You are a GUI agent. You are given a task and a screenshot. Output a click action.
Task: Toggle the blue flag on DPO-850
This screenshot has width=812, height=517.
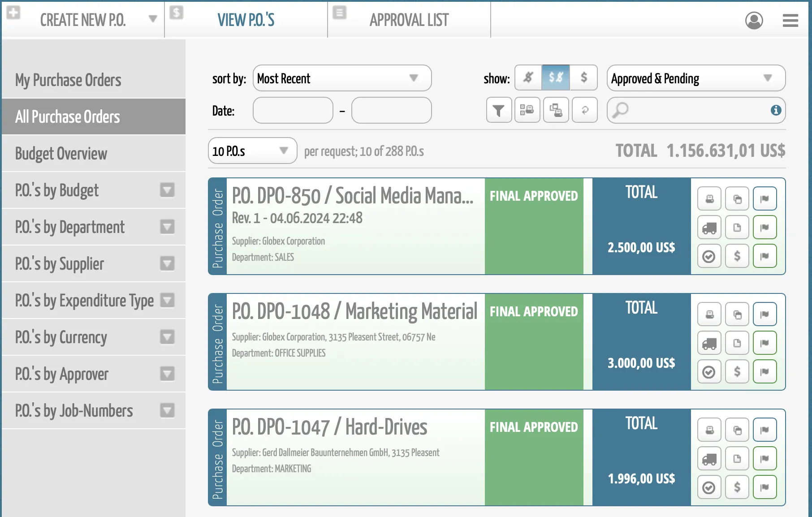tap(765, 198)
